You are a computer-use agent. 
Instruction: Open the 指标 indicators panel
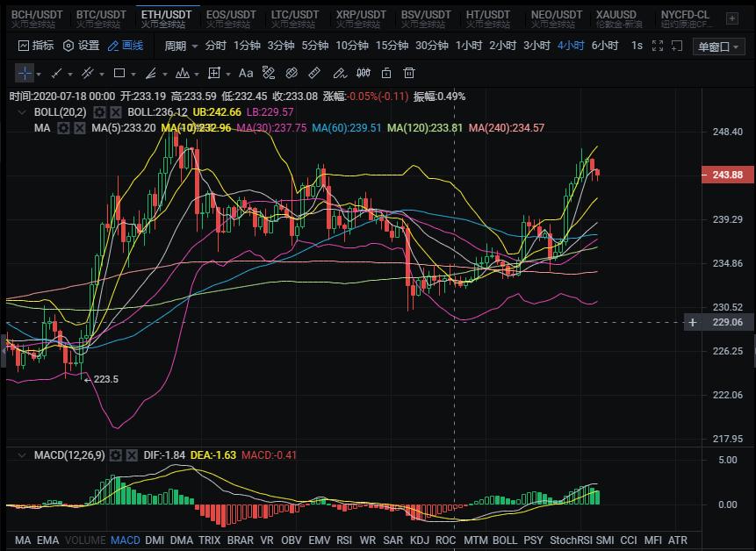pos(36,46)
